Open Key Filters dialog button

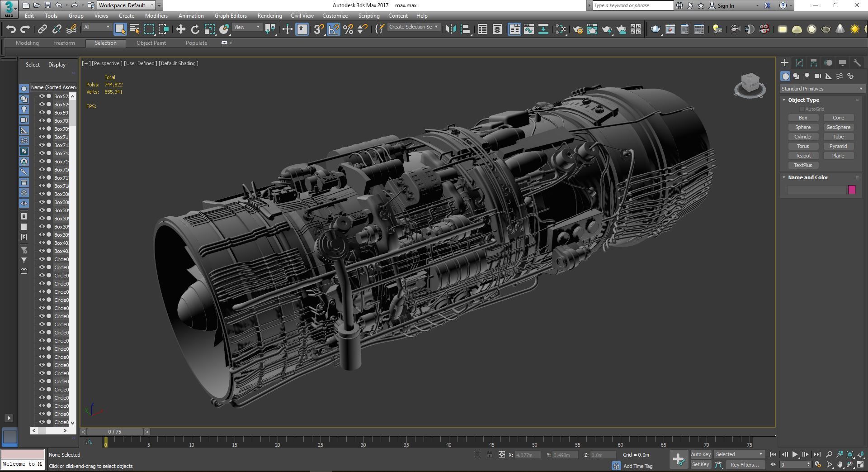tap(745, 465)
